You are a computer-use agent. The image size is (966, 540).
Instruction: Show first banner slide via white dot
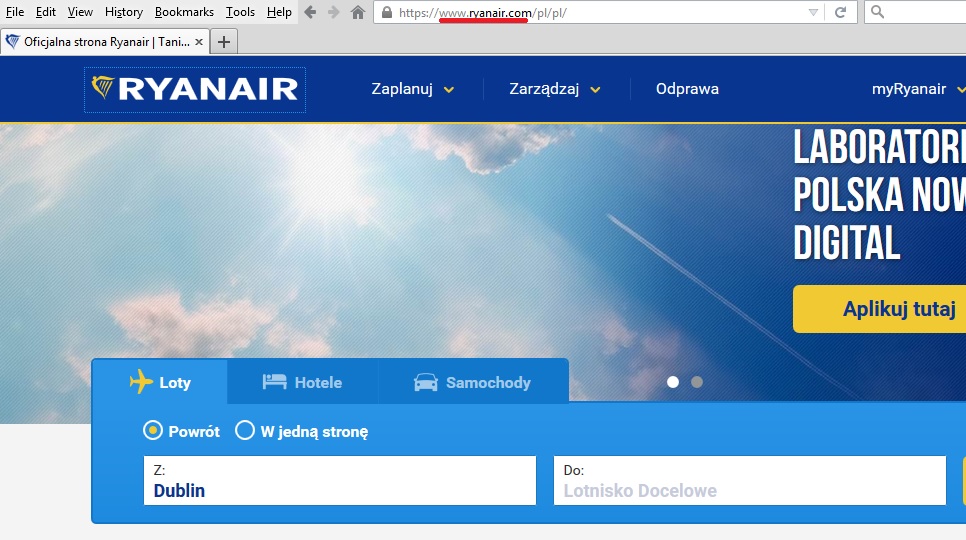point(673,382)
